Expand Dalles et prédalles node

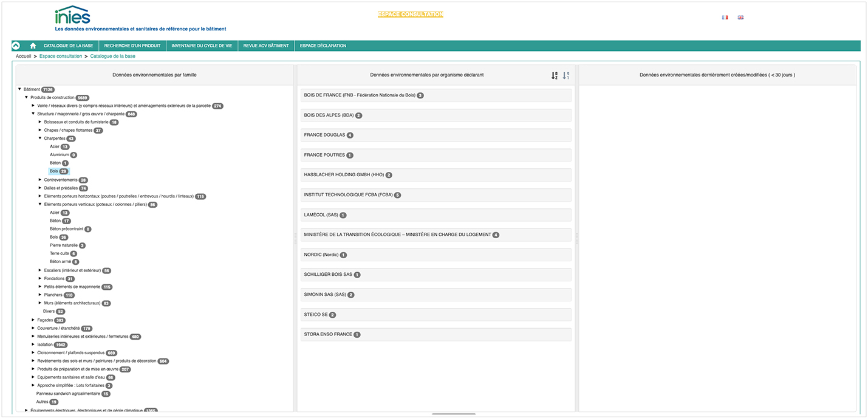pyautogui.click(x=39, y=188)
